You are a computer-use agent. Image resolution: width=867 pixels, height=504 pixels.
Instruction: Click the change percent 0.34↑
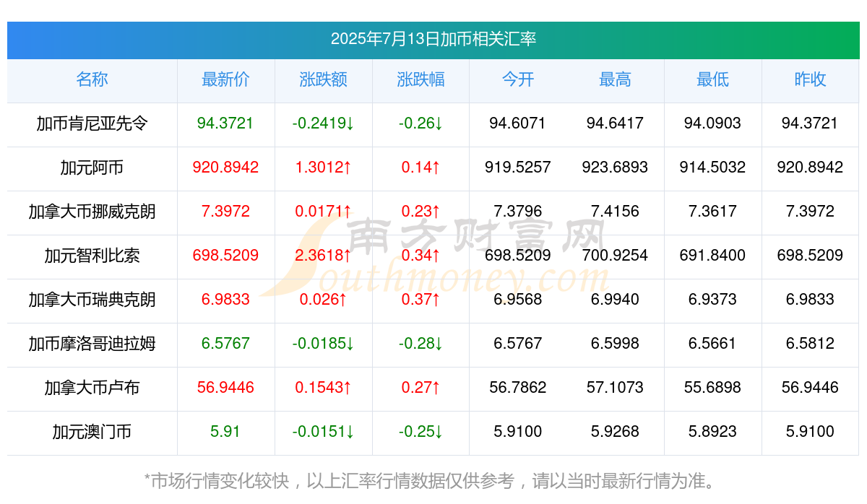420,256
